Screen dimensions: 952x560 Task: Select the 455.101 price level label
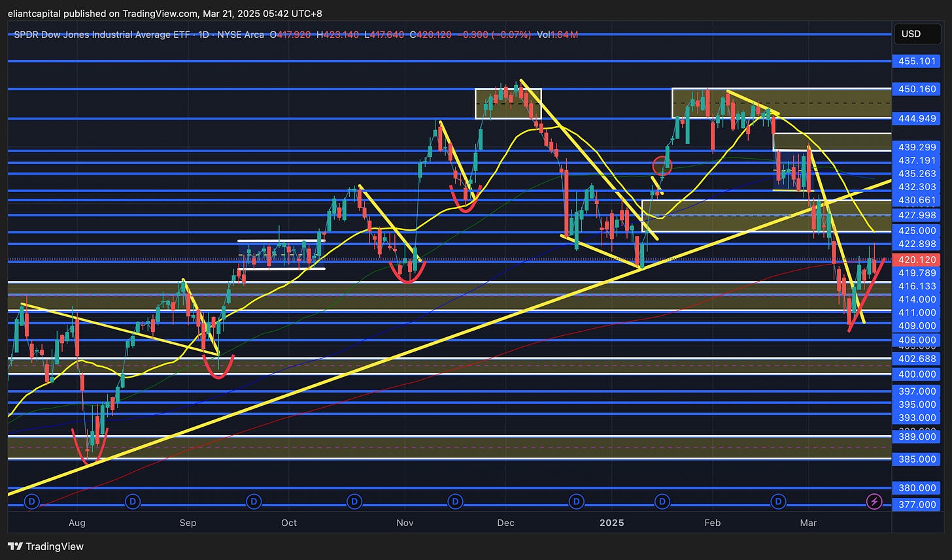[x=918, y=61]
